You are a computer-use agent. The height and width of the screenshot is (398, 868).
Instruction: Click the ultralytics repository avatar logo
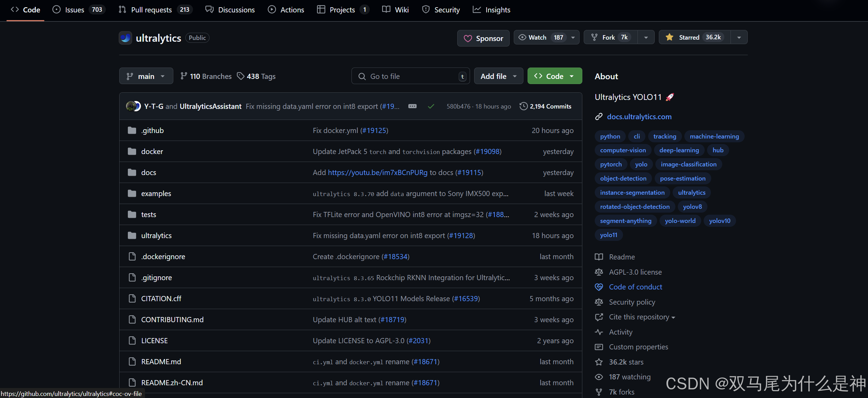click(125, 38)
